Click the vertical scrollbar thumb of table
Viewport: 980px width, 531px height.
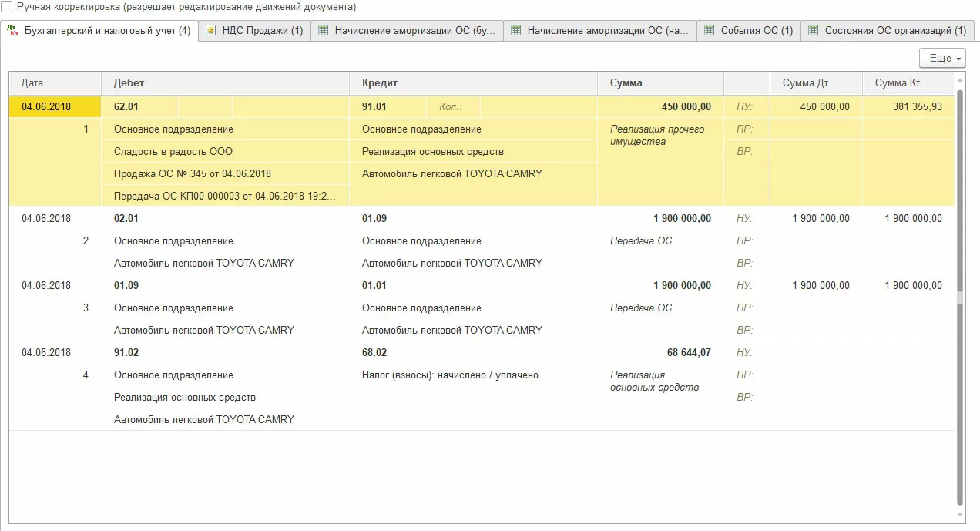click(960, 297)
